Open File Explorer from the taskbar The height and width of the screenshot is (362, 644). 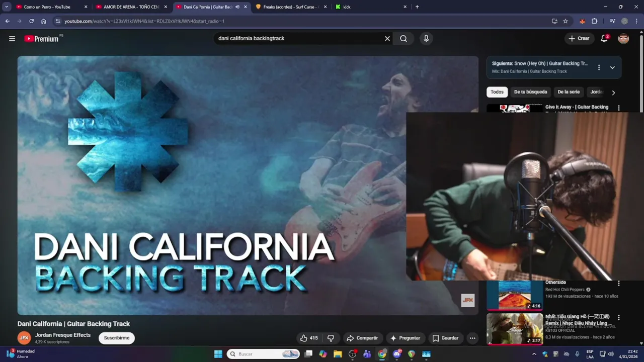point(338,354)
